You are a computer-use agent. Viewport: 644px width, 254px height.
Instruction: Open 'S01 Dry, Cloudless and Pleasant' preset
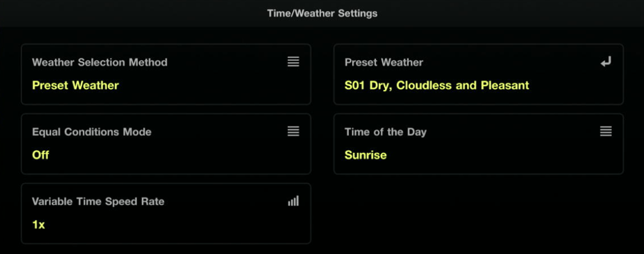pos(436,86)
